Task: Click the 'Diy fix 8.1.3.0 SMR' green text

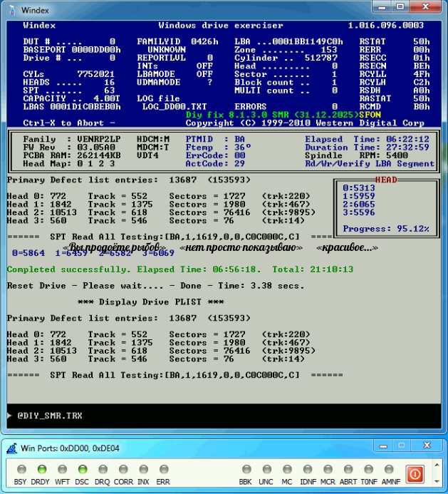Action: [237, 115]
